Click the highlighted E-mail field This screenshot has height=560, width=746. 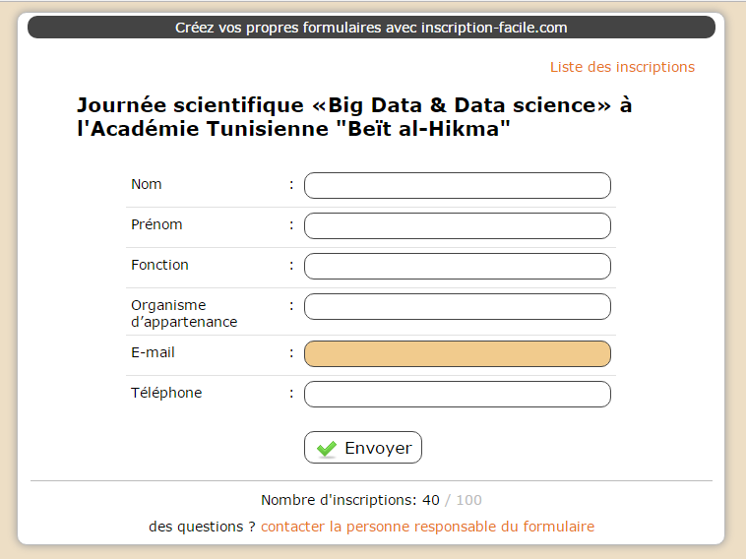point(458,353)
